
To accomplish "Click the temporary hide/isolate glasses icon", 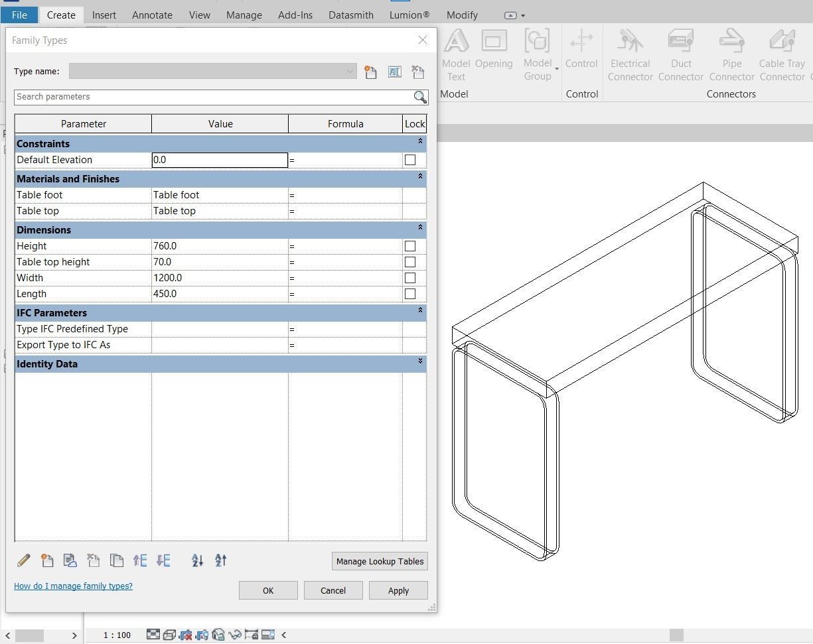I will coord(234,635).
